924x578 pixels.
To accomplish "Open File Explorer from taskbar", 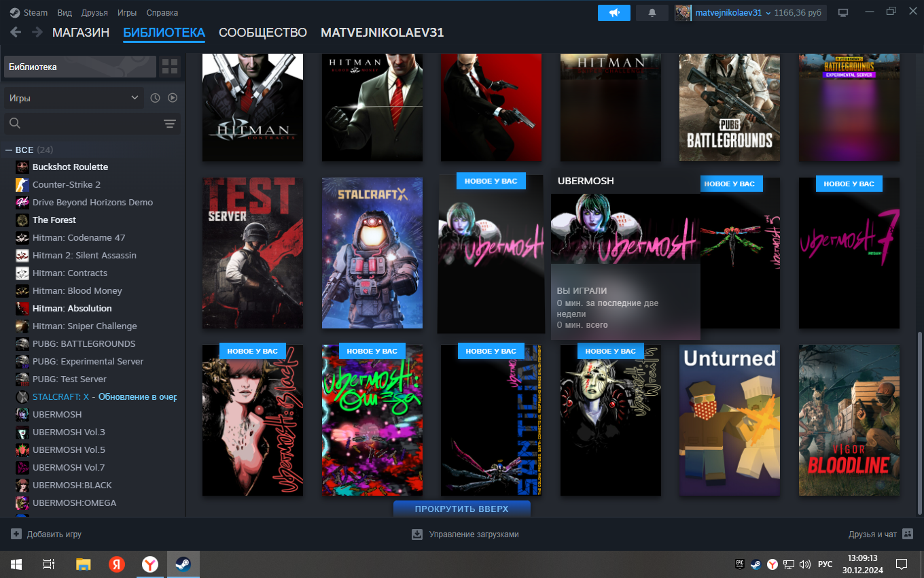I will 83,564.
